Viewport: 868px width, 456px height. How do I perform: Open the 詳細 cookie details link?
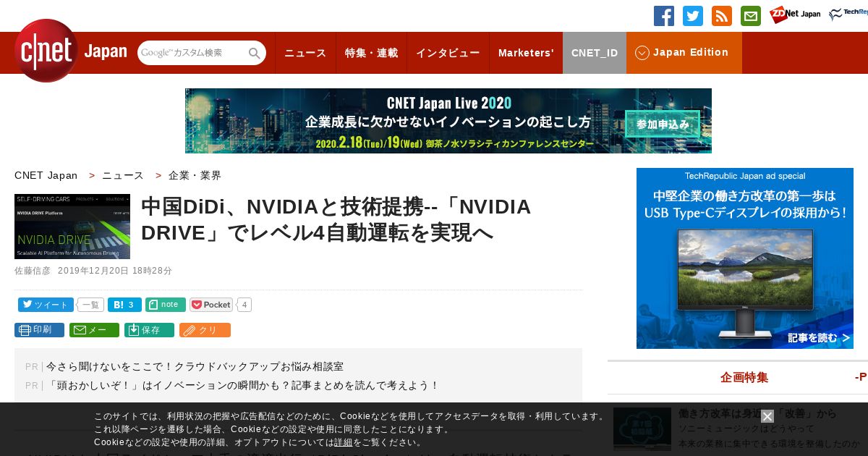(x=343, y=442)
